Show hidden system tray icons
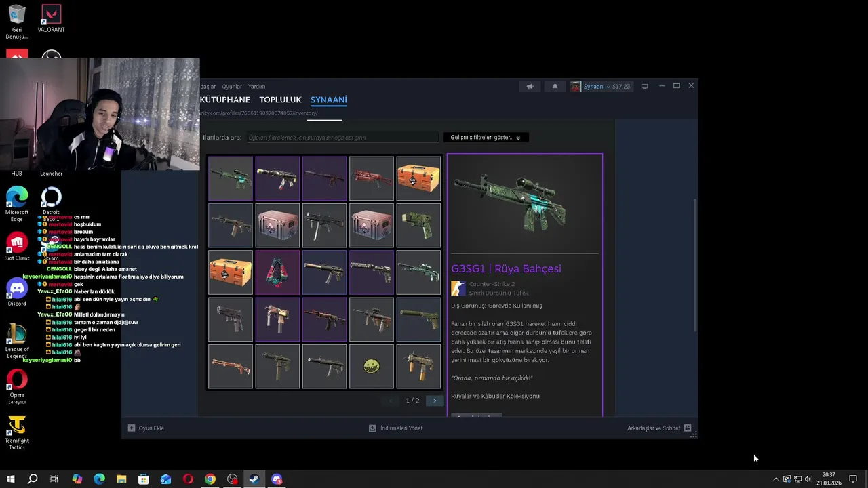This screenshot has width=868, height=488. tap(776, 479)
